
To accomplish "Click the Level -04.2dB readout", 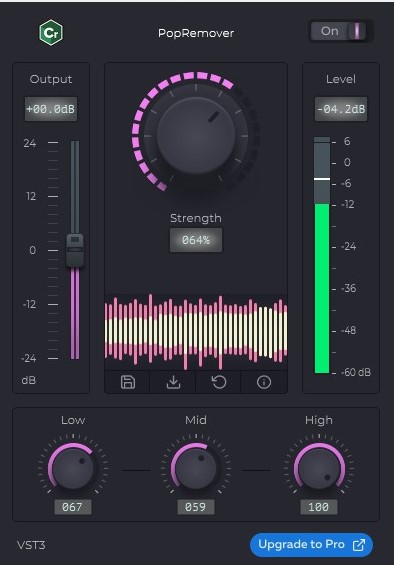I will (341, 109).
